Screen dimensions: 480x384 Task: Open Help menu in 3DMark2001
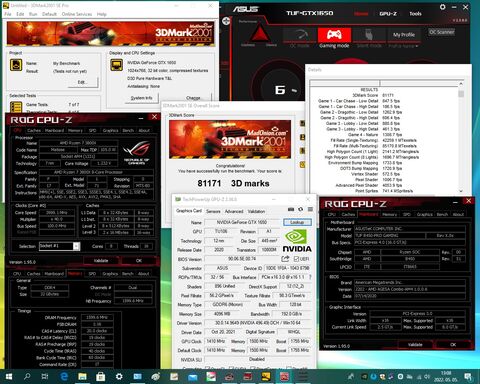pos(102,14)
